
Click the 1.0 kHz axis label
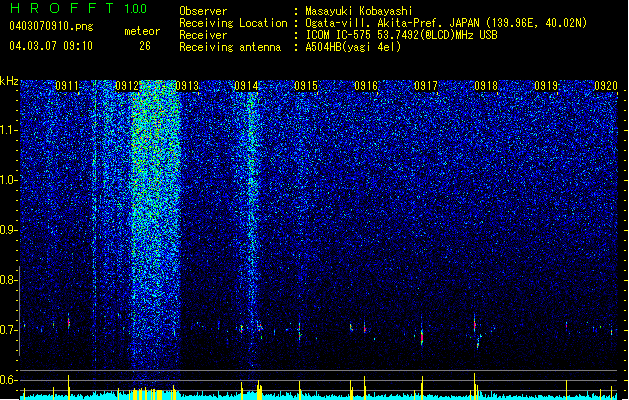pyautogui.click(x=9, y=180)
